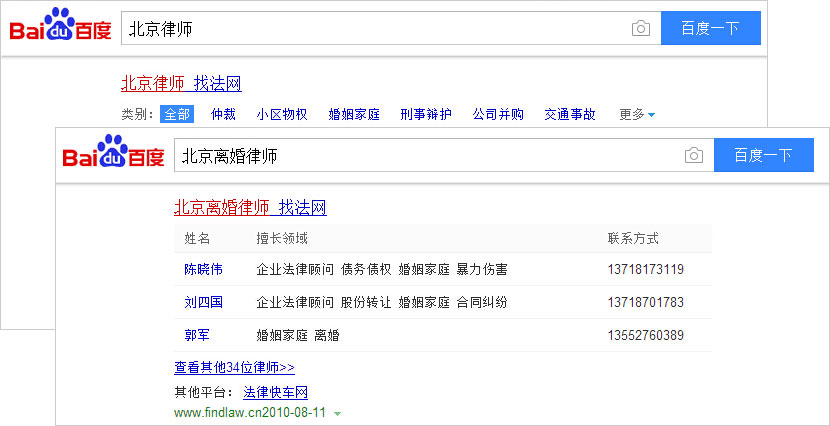Click the www.findlaw.cn URL text
Screen dimensions: 830x426
coord(250,412)
